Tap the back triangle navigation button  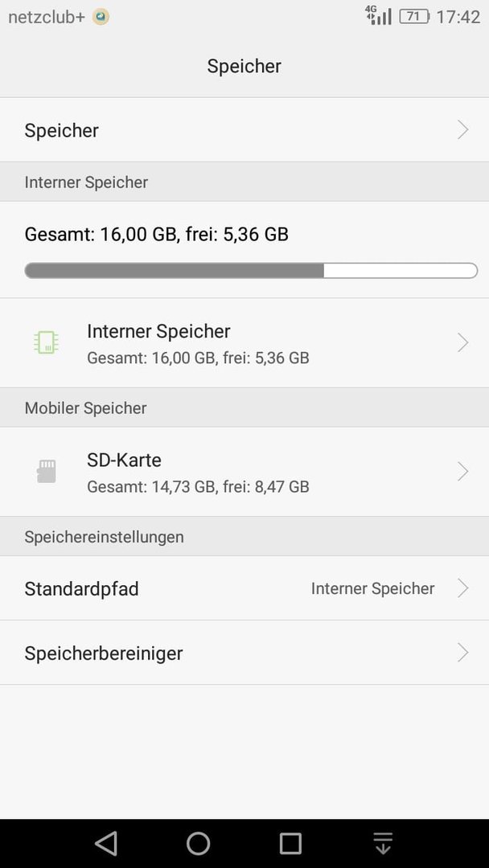click(x=106, y=844)
